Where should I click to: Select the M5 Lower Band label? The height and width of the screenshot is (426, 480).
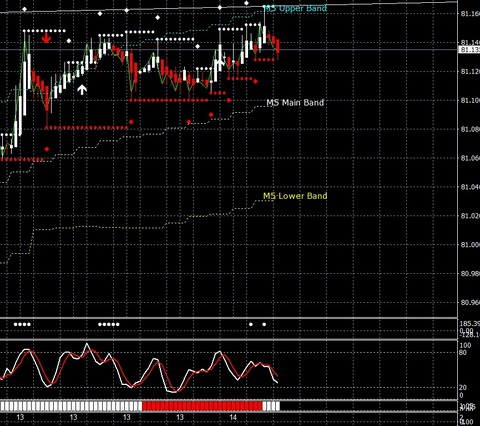point(295,196)
